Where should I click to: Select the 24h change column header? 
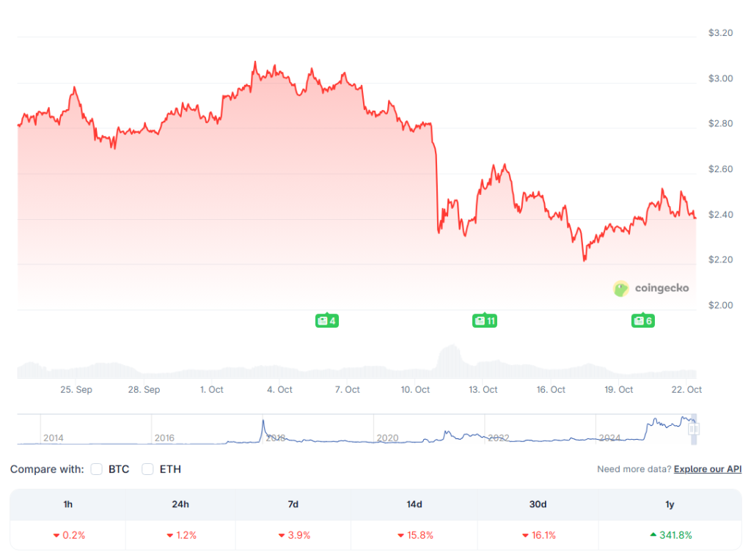(180, 504)
